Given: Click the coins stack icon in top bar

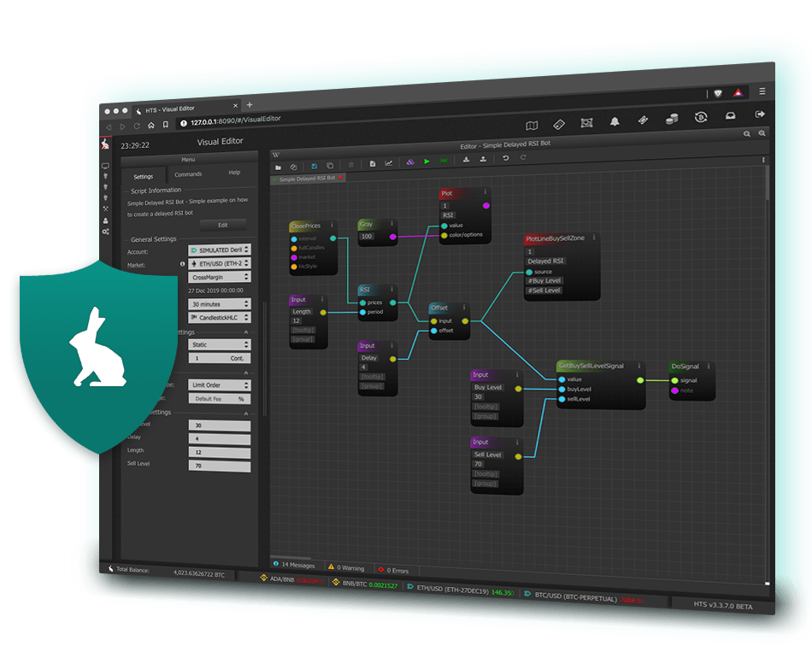Looking at the screenshot, I should click(672, 119).
